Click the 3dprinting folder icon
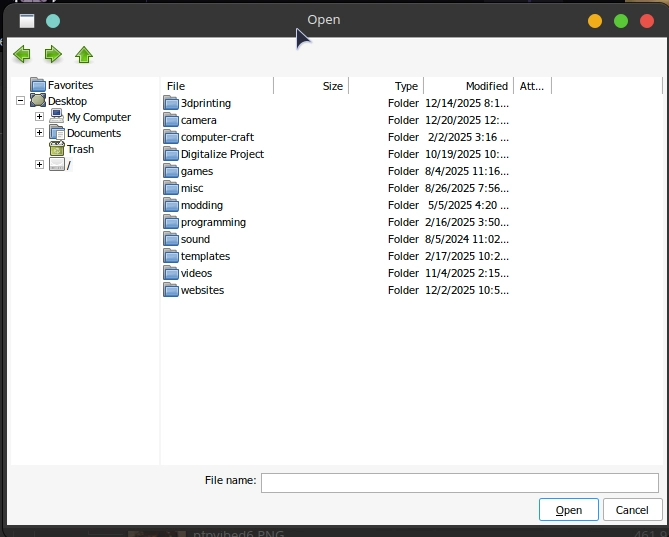The image size is (669, 537). 171,103
